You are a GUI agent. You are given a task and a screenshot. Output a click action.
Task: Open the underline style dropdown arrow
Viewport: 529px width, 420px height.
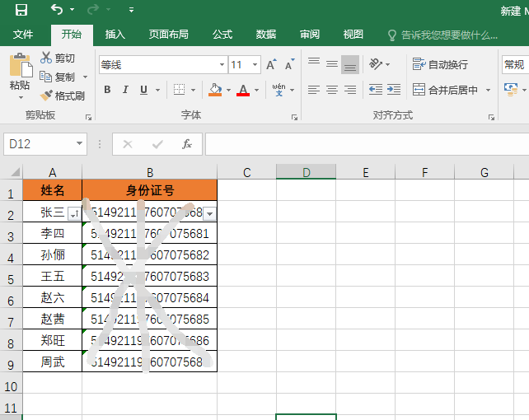pyautogui.click(x=157, y=90)
